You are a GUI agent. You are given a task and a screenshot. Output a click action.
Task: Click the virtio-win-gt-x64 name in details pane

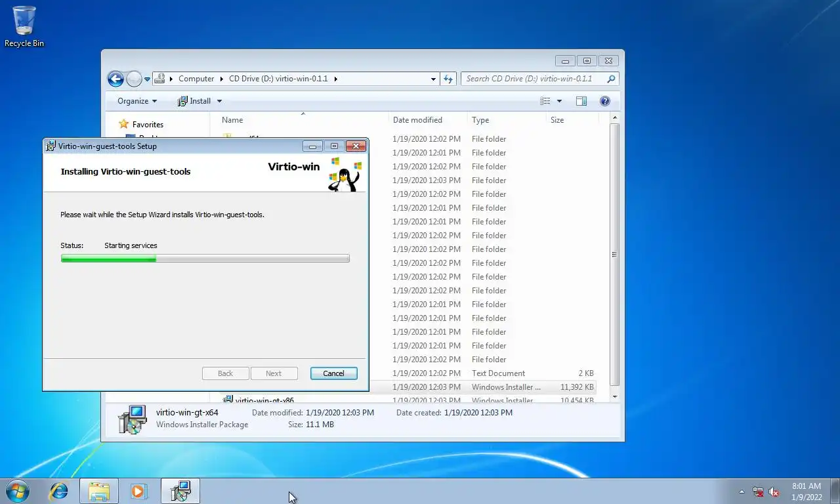[187, 413]
